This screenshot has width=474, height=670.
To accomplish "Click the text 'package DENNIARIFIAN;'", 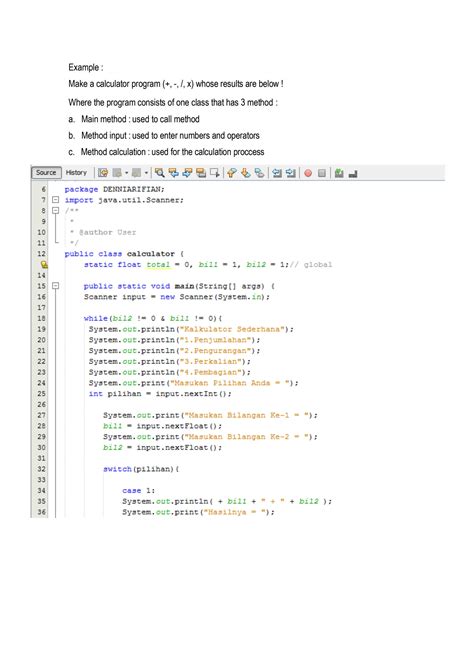I will pyautogui.click(x=114, y=189).
